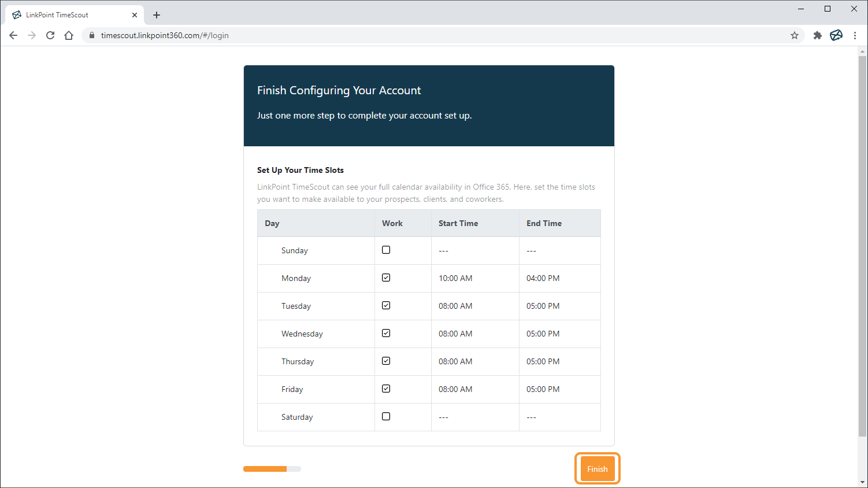Bookmark this page with the star icon
Image resolution: width=868 pixels, height=488 pixels.
[795, 35]
